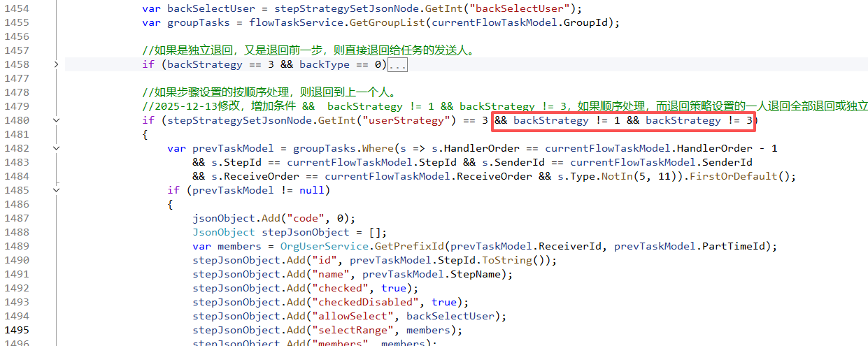Expand the collapsed block at line 1458

tap(57, 64)
